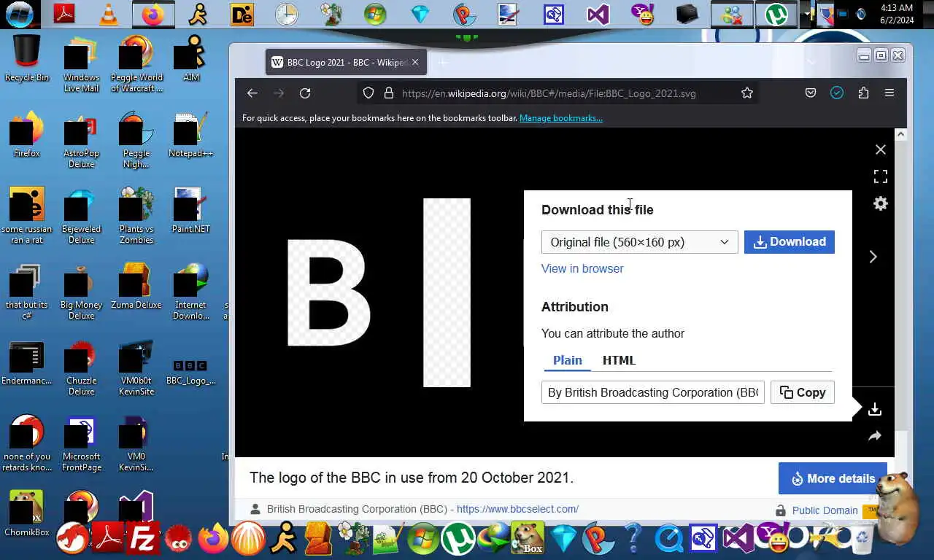Select the BBC Logo 2021 browser tab

coord(346,63)
